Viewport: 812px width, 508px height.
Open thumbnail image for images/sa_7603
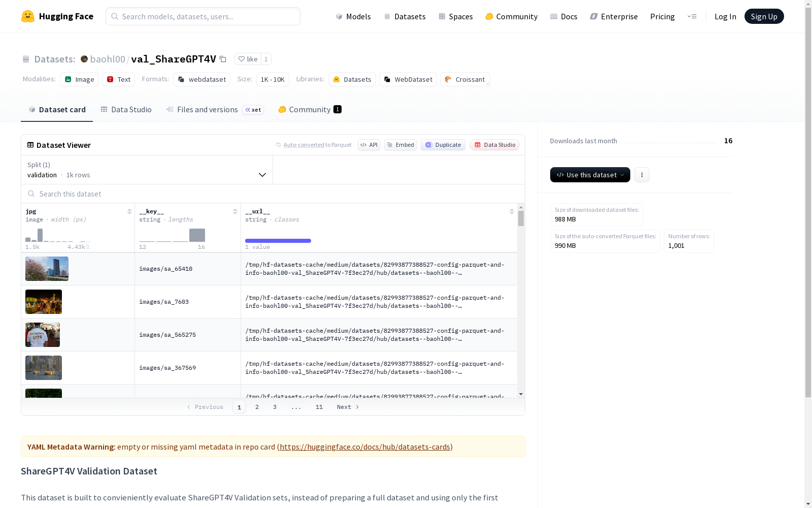point(44,302)
